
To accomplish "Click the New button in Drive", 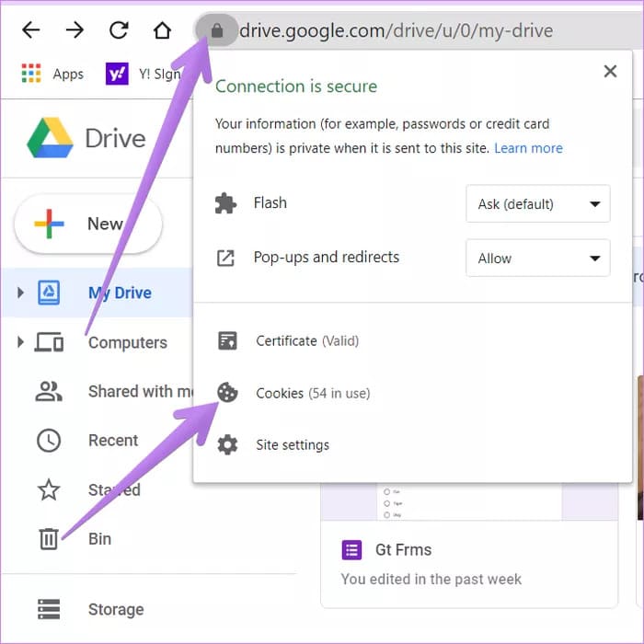I will (x=87, y=224).
